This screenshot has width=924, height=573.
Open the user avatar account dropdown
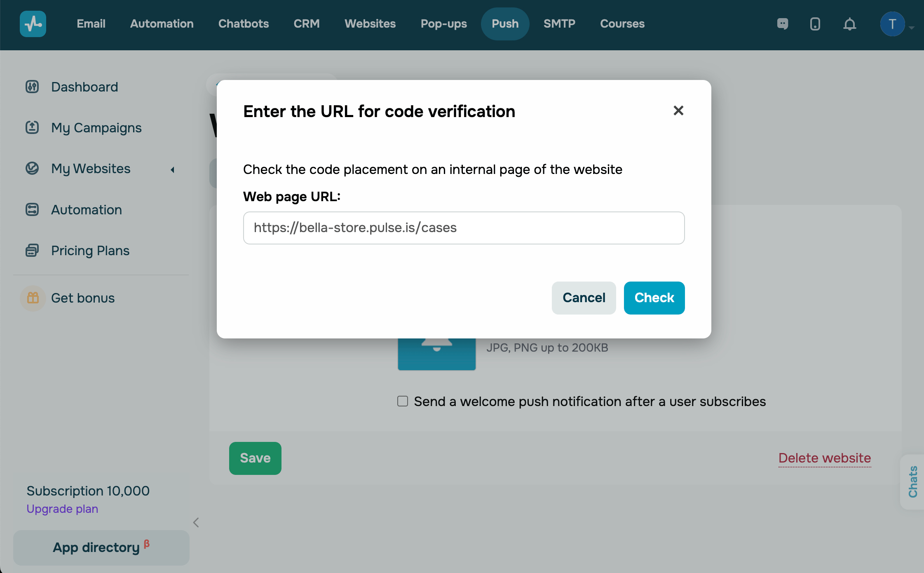[x=893, y=24]
